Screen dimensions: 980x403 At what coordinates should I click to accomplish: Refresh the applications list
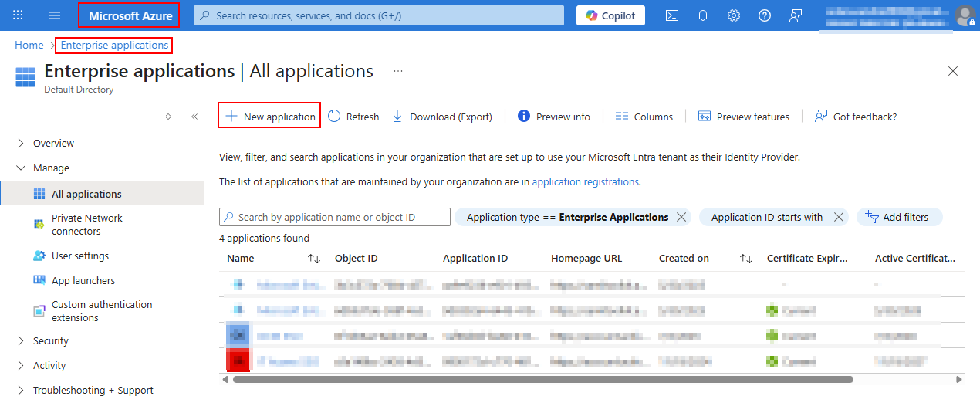[x=354, y=117]
